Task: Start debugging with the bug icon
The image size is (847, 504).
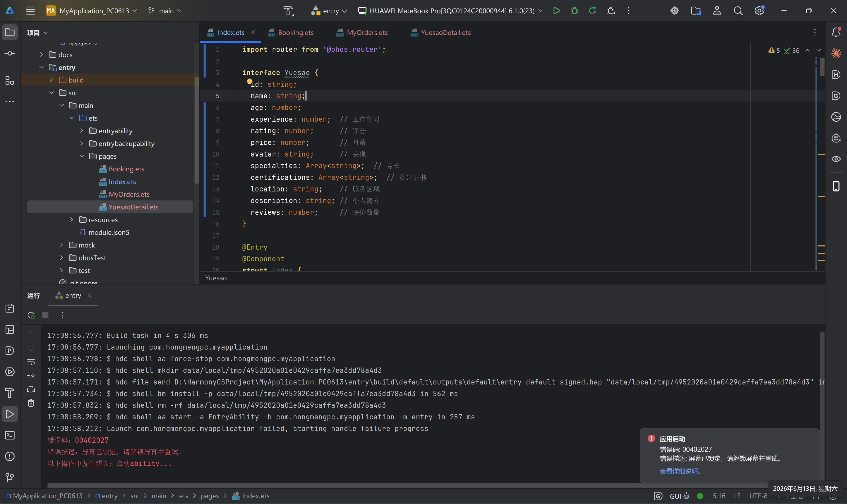Action: 574,11
